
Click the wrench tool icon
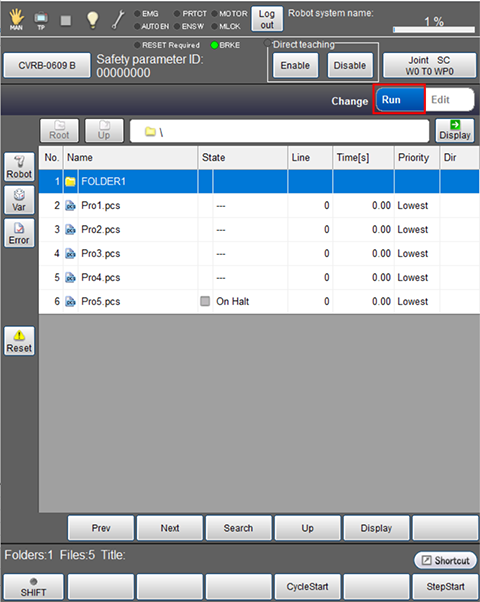click(118, 20)
